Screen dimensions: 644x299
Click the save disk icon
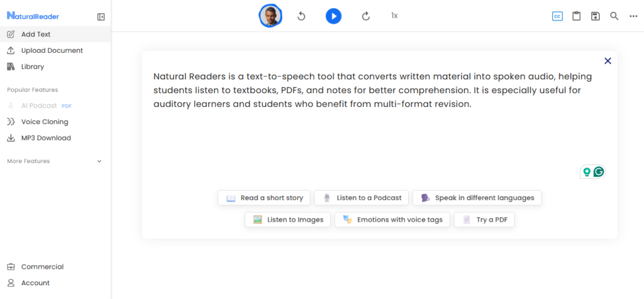596,16
